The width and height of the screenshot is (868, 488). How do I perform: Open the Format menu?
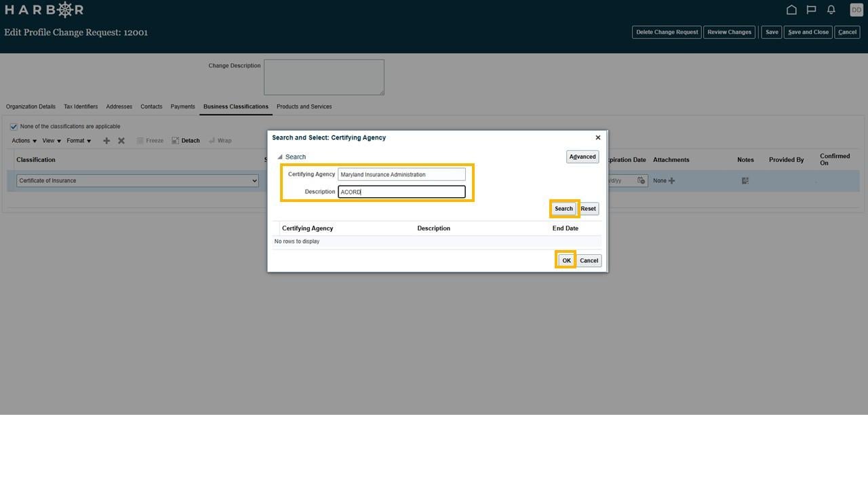[x=79, y=141]
